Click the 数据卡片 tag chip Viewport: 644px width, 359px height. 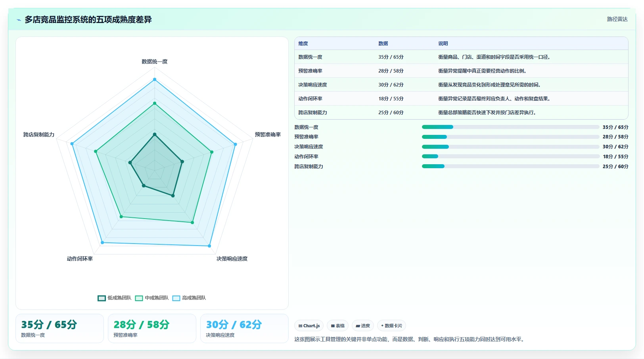click(x=391, y=326)
